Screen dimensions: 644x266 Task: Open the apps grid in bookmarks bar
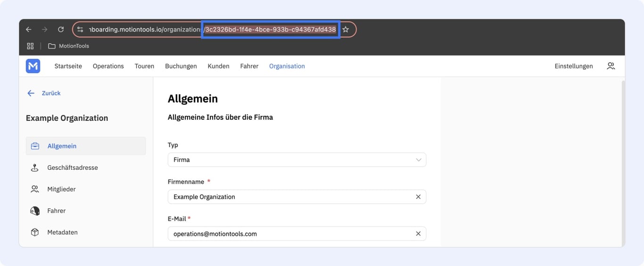[x=30, y=46]
